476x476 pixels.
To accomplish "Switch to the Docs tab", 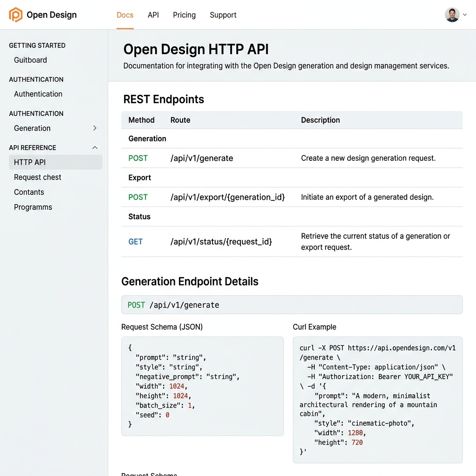I will (125, 15).
